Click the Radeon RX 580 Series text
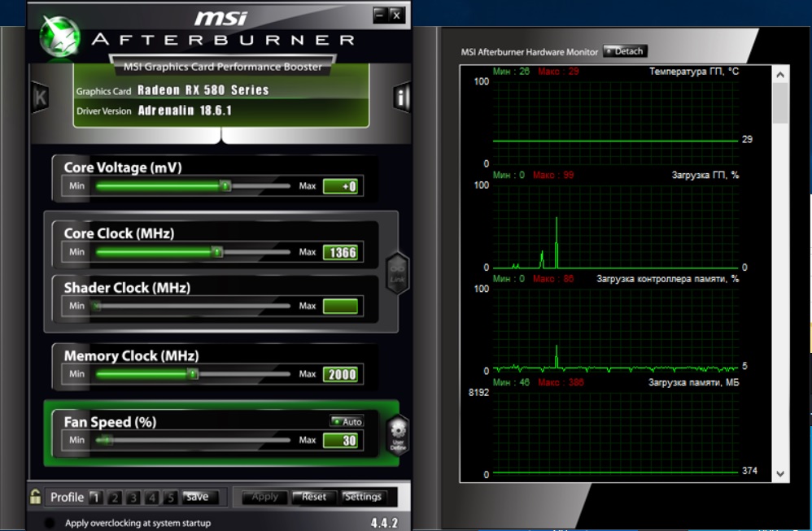This screenshot has width=812, height=531. point(203,90)
